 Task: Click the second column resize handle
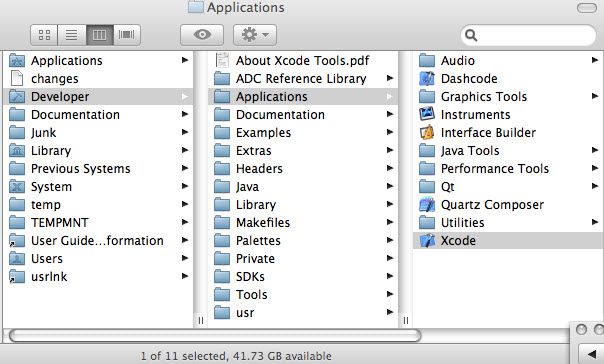coord(406,320)
